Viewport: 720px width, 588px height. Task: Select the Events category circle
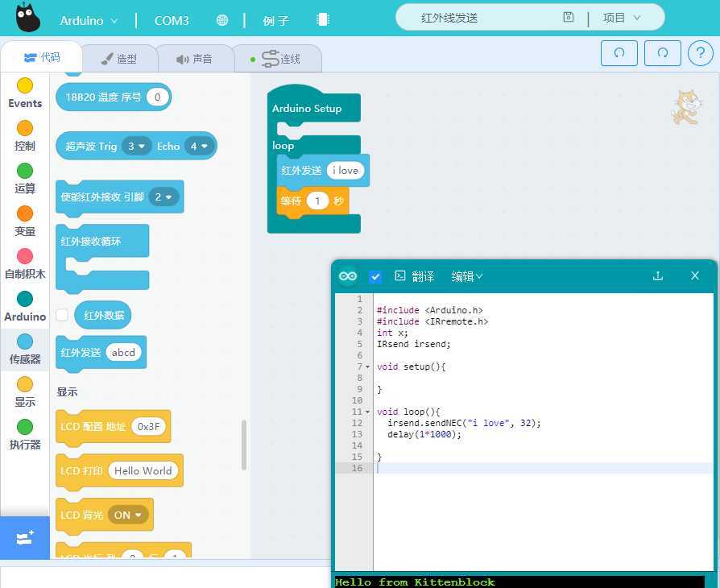coord(25,85)
